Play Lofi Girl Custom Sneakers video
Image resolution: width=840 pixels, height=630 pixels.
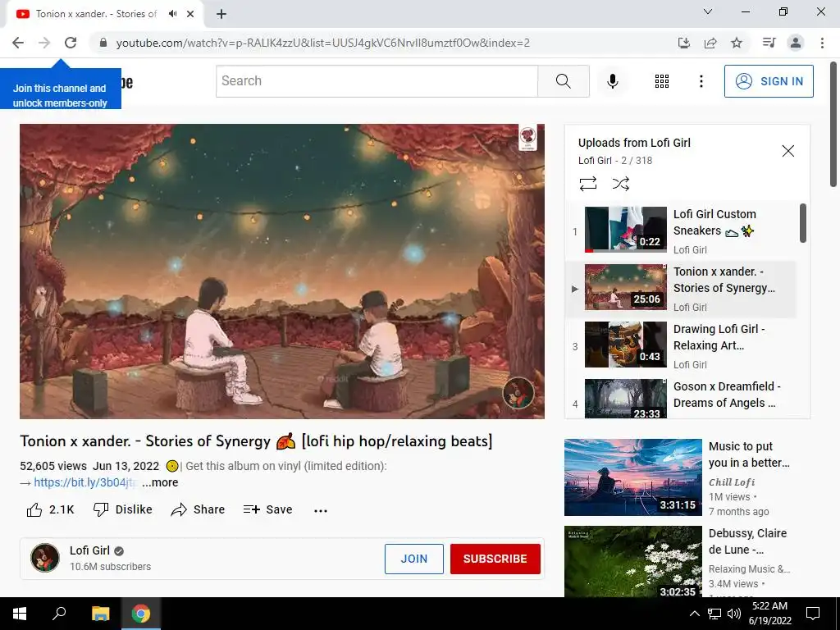click(680, 230)
